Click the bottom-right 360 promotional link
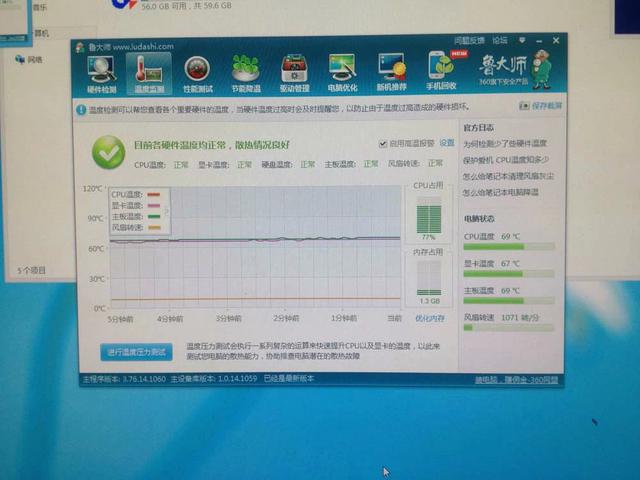Viewport: 640px width, 480px height. [x=516, y=380]
